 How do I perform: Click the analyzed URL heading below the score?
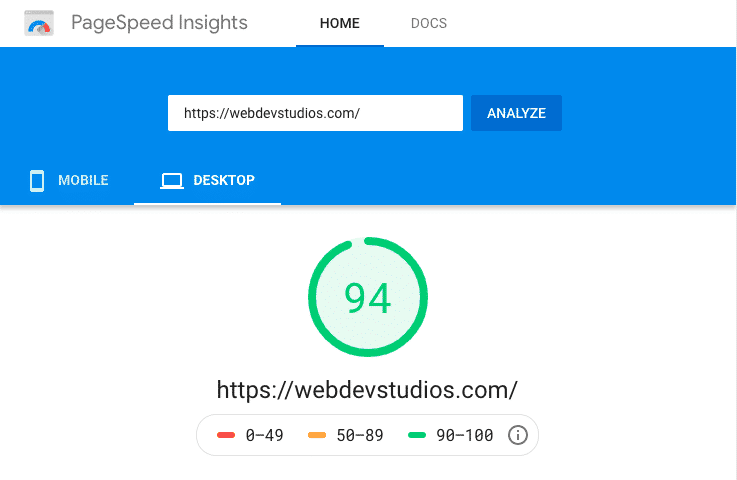coord(367,390)
